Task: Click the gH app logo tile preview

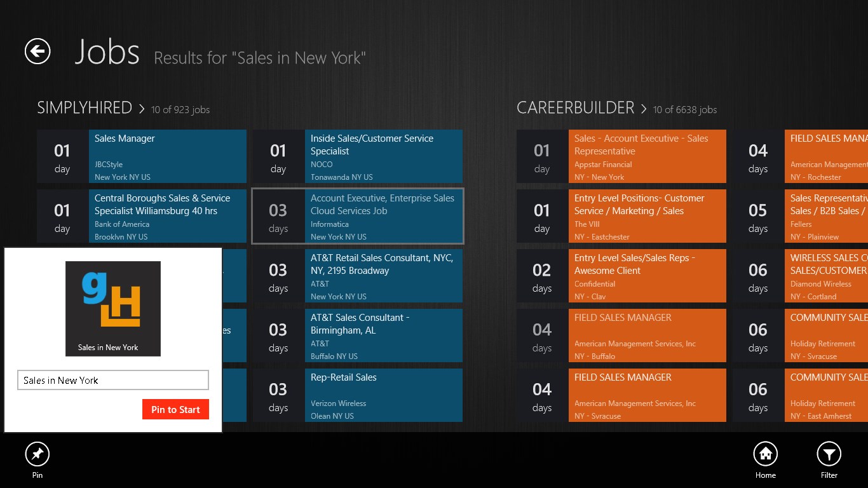Action: click(113, 308)
